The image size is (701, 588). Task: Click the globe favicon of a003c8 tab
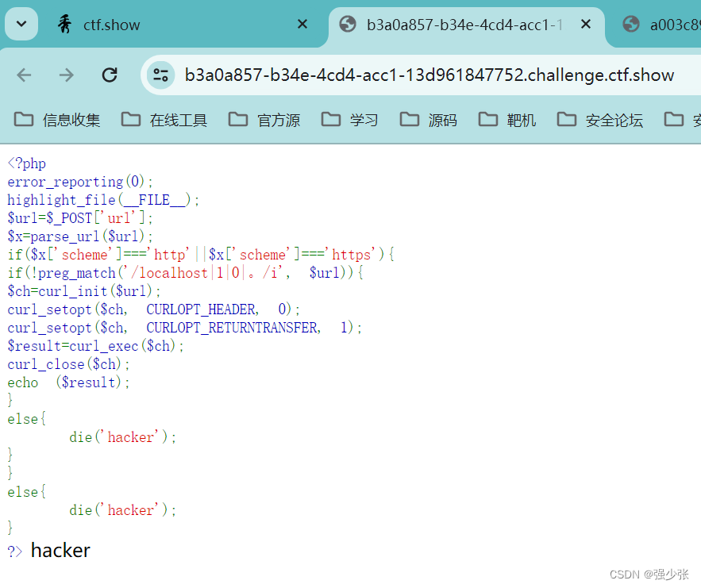pyautogui.click(x=631, y=24)
